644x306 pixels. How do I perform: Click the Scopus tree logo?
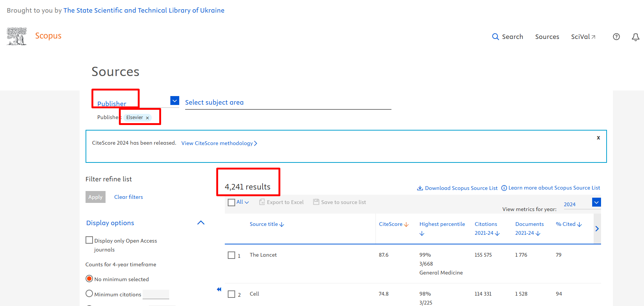17,36
